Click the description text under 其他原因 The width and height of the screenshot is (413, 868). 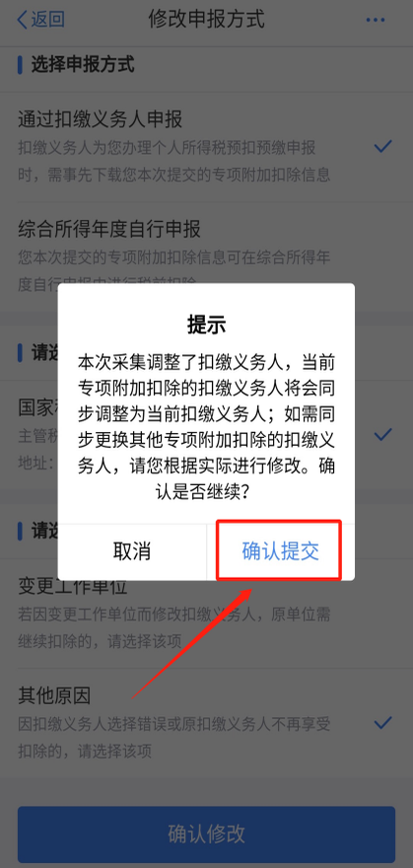(x=174, y=737)
